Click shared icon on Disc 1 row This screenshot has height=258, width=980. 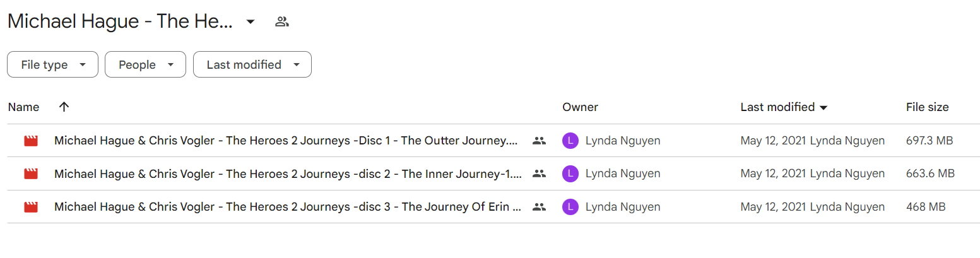coord(539,141)
